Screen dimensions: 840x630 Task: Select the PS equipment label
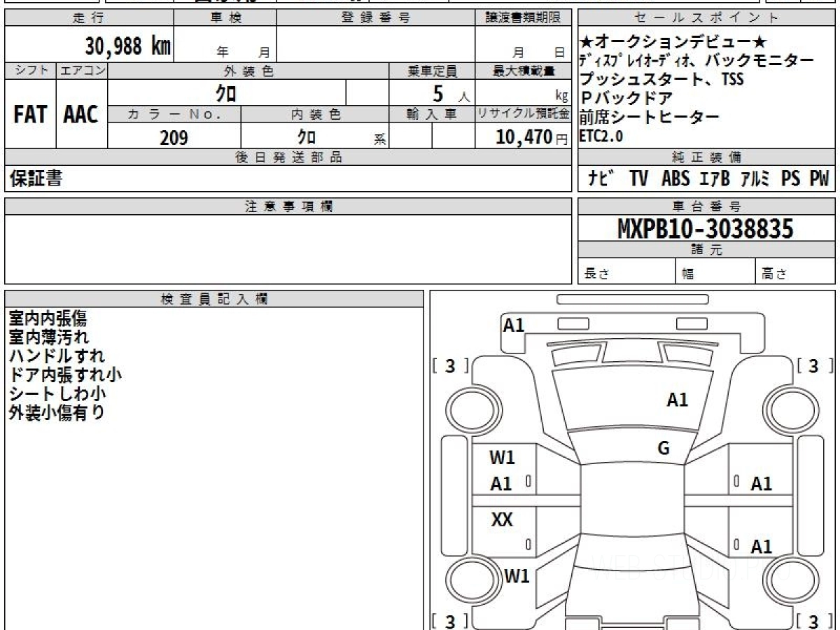click(x=791, y=179)
